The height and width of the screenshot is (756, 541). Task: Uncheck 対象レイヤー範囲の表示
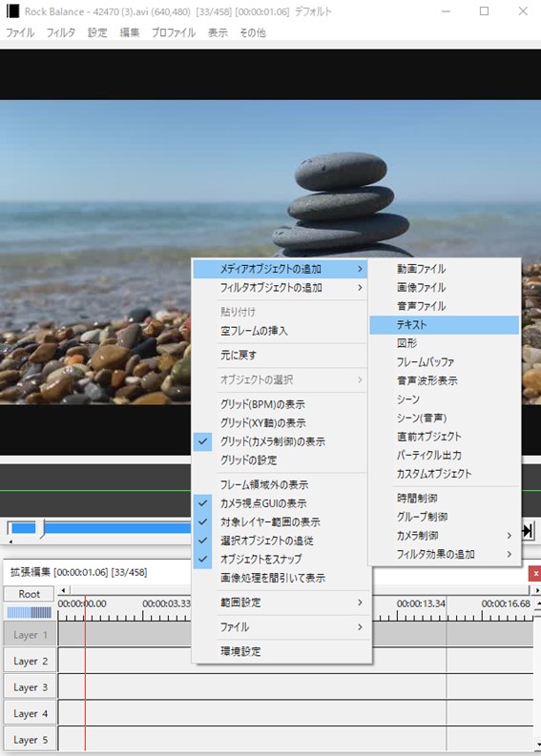coord(281,522)
